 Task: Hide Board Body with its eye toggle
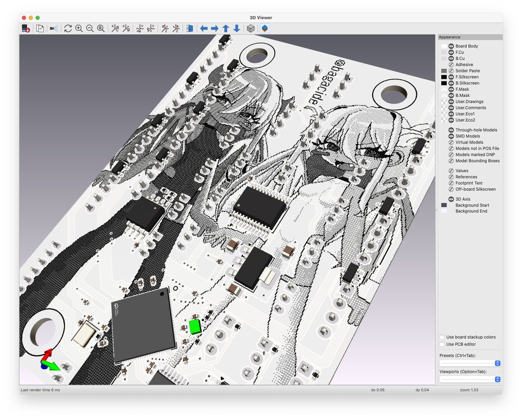coord(451,46)
